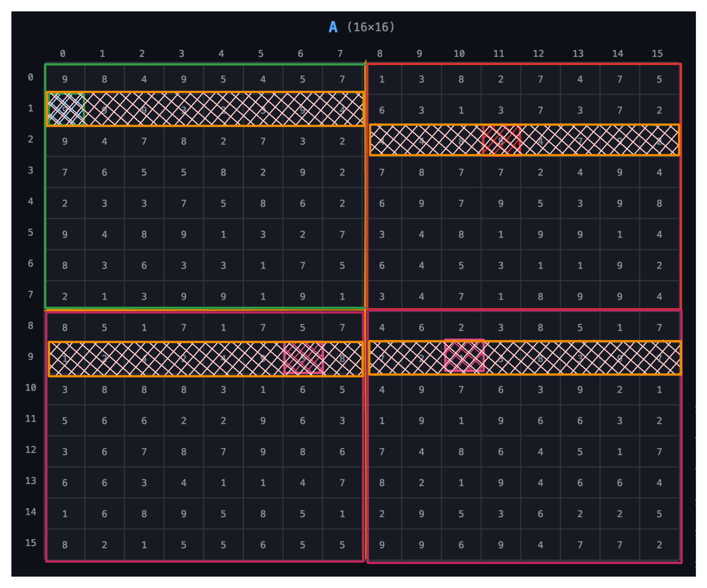Select cell at row 7, column 7
The width and height of the screenshot is (707, 588).
tap(342, 297)
